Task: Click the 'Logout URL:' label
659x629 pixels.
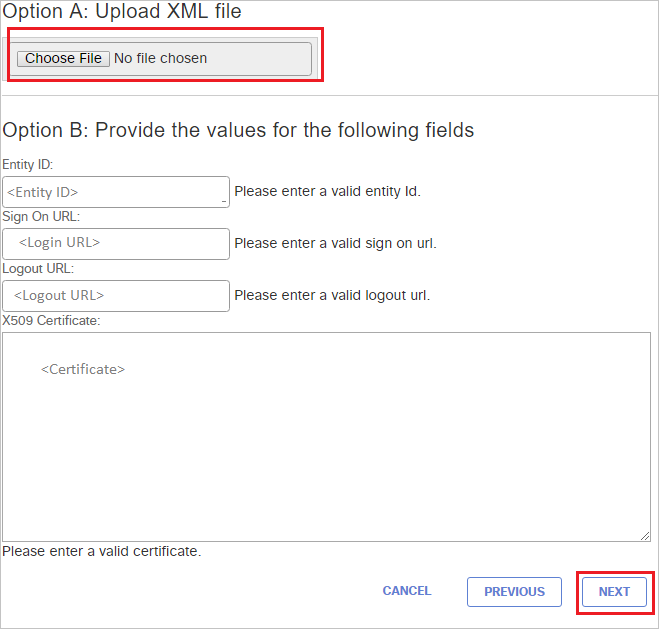Action: point(38,268)
